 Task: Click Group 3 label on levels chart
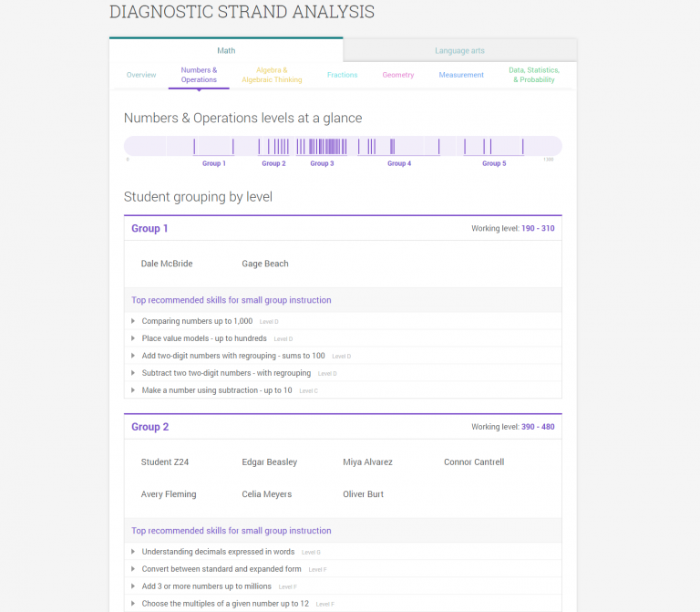point(322,163)
